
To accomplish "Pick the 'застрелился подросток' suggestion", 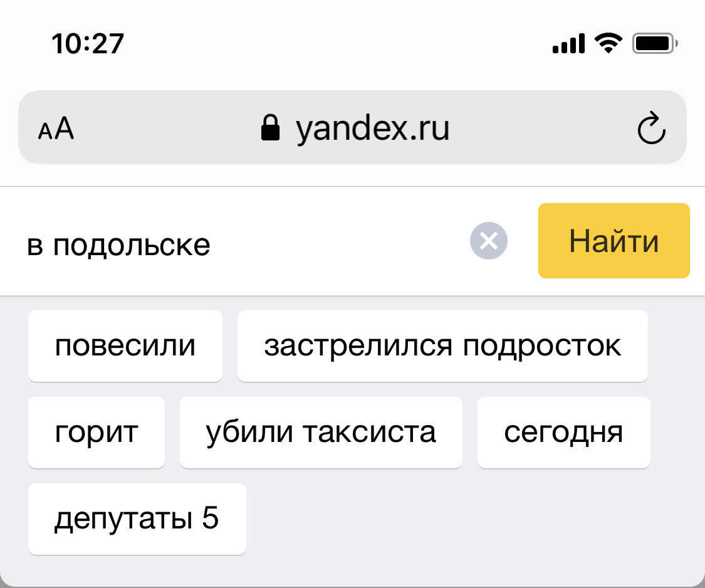I will [442, 346].
